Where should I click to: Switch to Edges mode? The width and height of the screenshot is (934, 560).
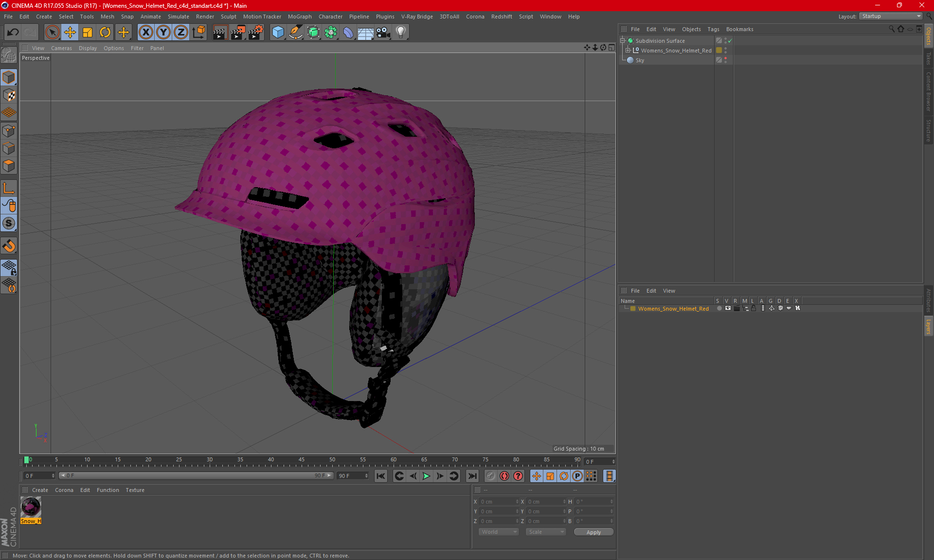pyautogui.click(x=9, y=148)
